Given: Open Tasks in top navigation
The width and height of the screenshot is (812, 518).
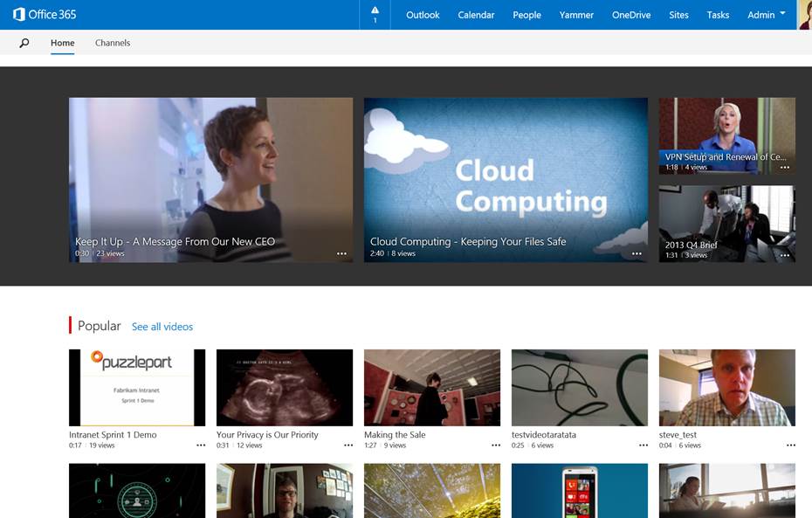Looking at the screenshot, I should [x=718, y=15].
